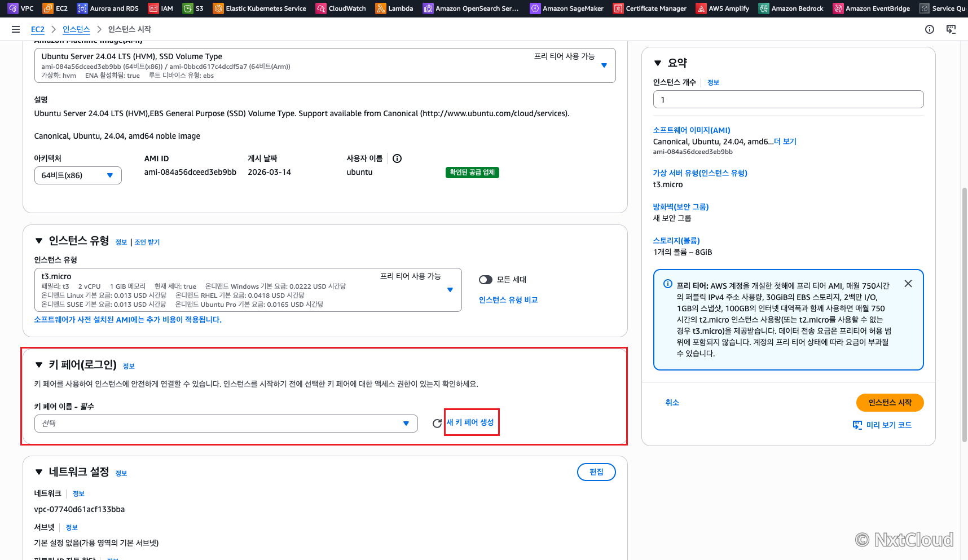Toggle the 모든 세대 switch
The height and width of the screenshot is (560, 968).
click(x=486, y=280)
